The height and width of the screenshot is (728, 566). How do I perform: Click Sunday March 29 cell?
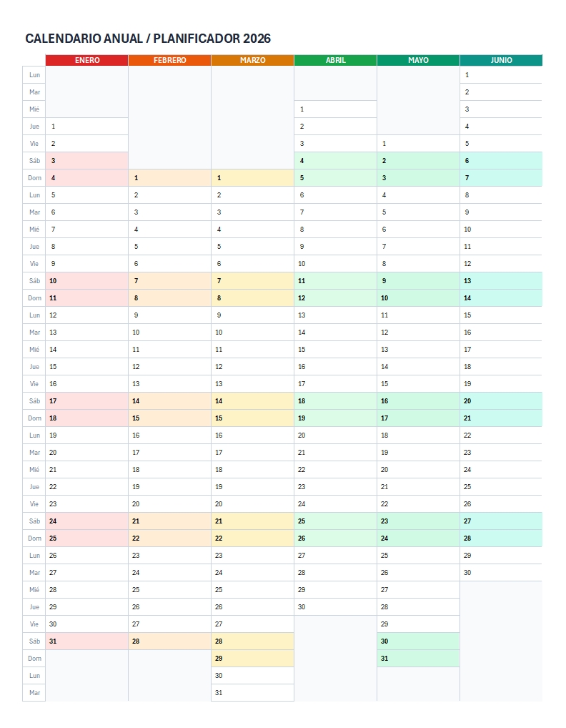click(x=252, y=659)
